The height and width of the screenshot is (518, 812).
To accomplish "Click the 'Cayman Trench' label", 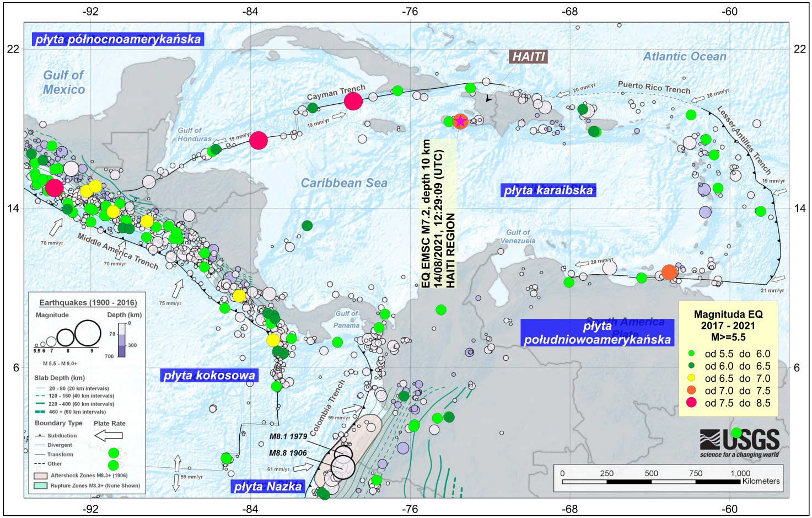I will [336, 92].
